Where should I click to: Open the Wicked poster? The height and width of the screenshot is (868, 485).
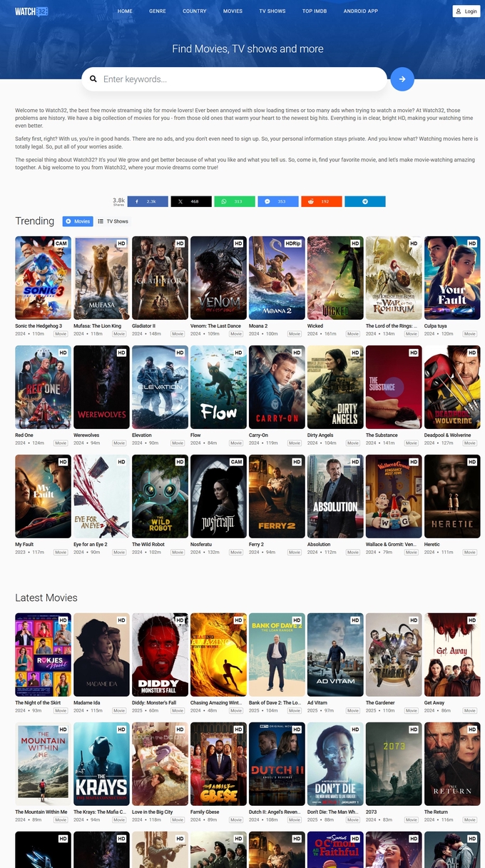click(335, 278)
